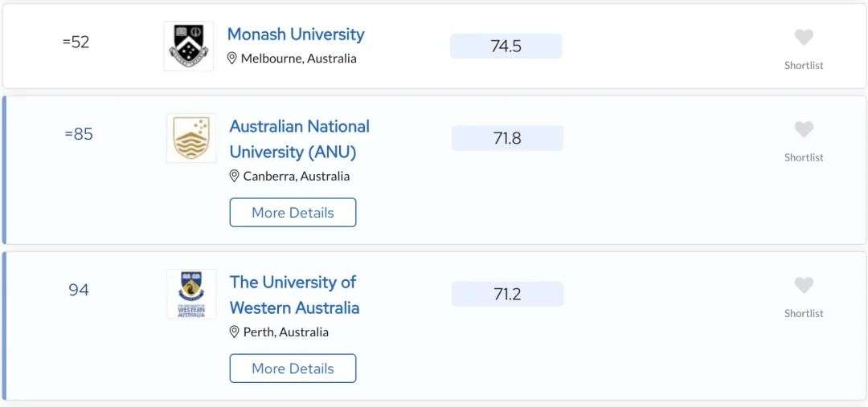Open Australian National University (ANU) link
Image resolution: width=868 pixels, height=407 pixels.
pos(300,139)
